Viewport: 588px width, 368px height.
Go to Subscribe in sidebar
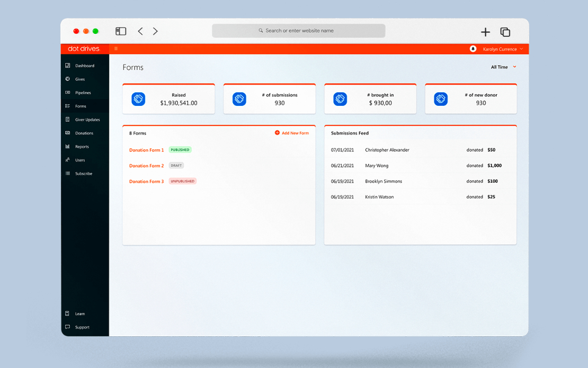(x=85, y=174)
